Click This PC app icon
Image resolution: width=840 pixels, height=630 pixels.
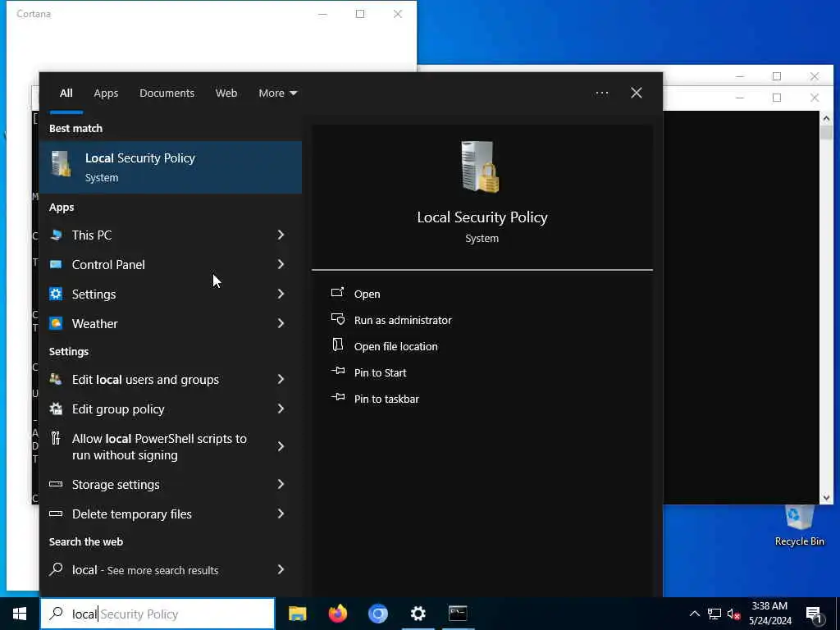56,235
